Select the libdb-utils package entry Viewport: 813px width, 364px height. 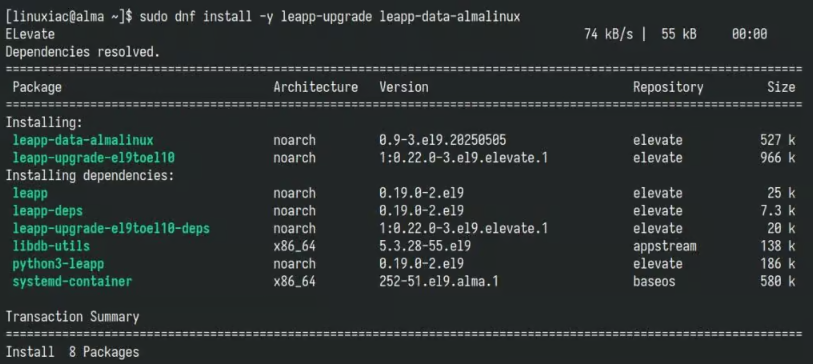coord(51,246)
